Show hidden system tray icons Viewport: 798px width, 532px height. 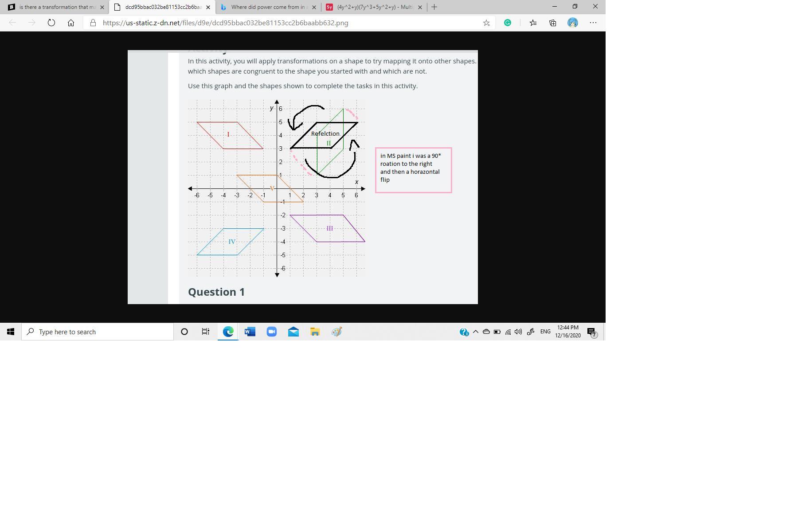pyautogui.click(x=476, y=332)
